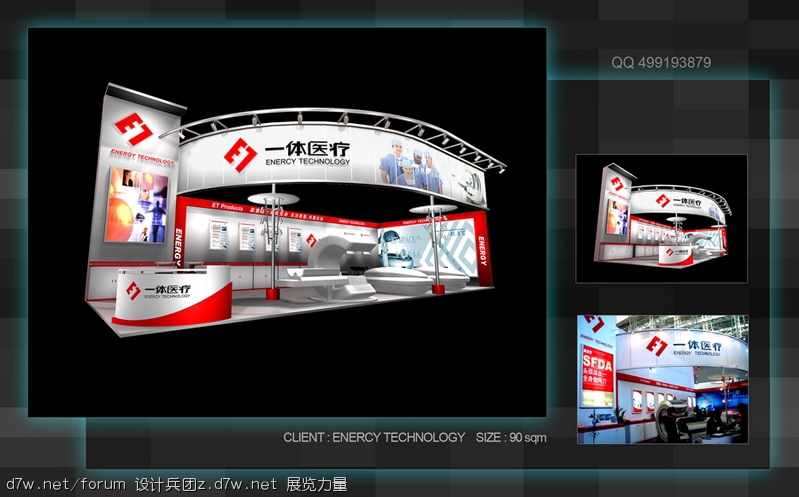
Task: Click the 一体医疗 title on curved banner
Action: point(307,148)
